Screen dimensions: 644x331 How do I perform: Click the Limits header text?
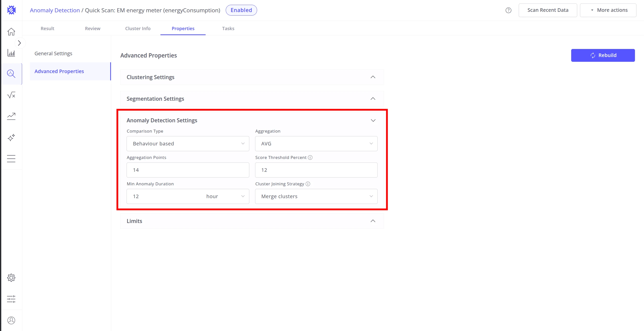[x=134, y=221]
